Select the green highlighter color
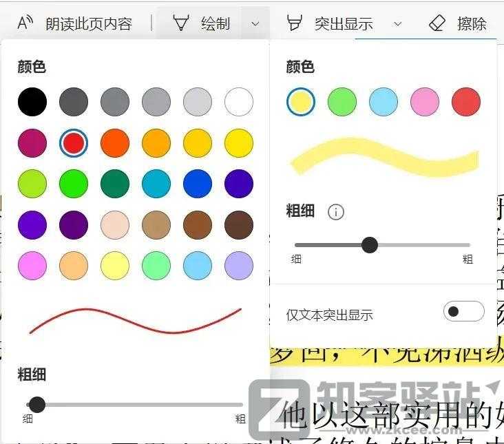This screenshot has height=444, width=504. 342,102
